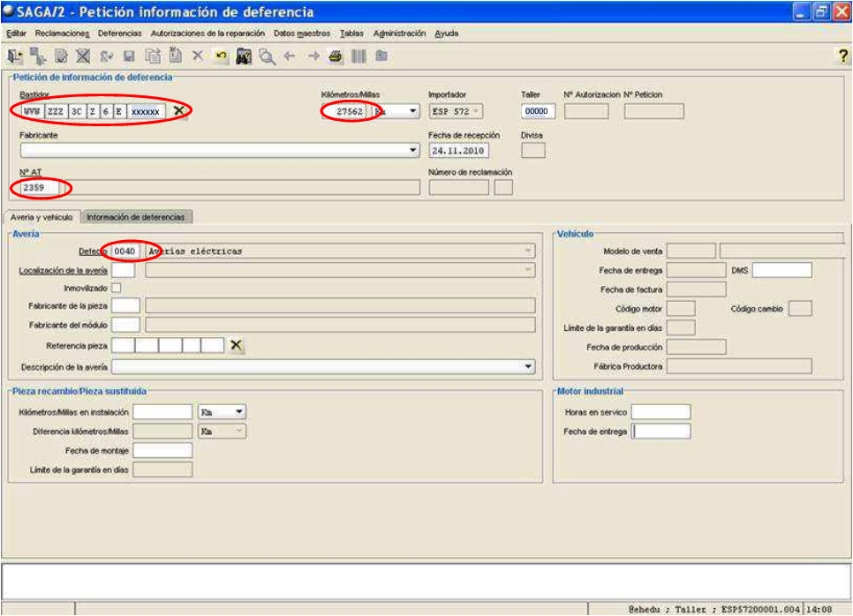Click the folder toolbar icon after columns
This screenshot has width=853, height=616.
(x=381, y=56)
